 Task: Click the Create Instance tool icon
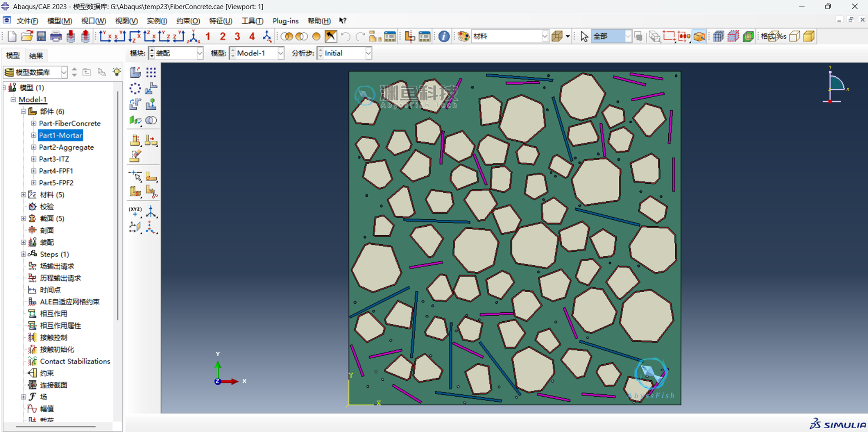click(135, 72)
